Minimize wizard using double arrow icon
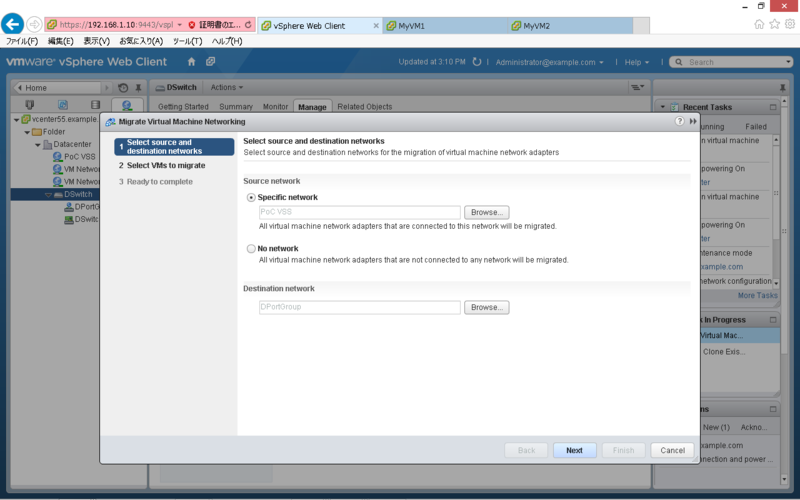The height and width of the screenshot is (500, 800). point(693,121)
